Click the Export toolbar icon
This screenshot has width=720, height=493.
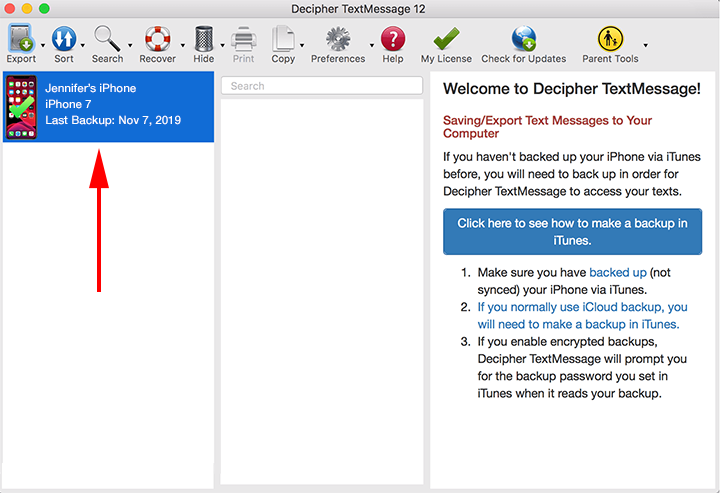21,39
